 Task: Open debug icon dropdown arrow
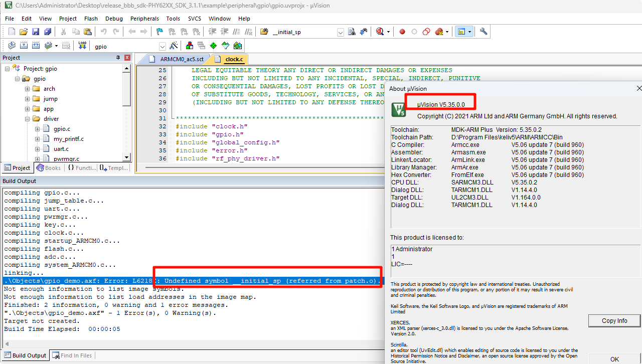[388, 32]
